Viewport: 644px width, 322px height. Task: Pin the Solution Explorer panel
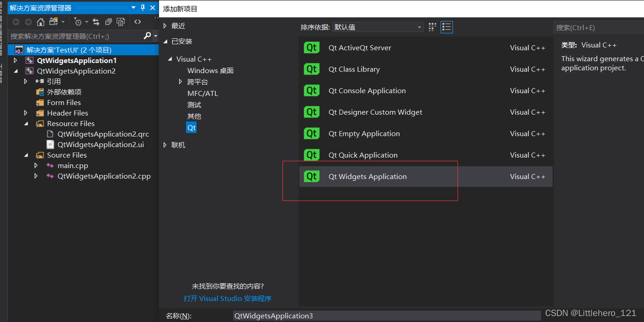pyautogui.click(x=143, y=8)
